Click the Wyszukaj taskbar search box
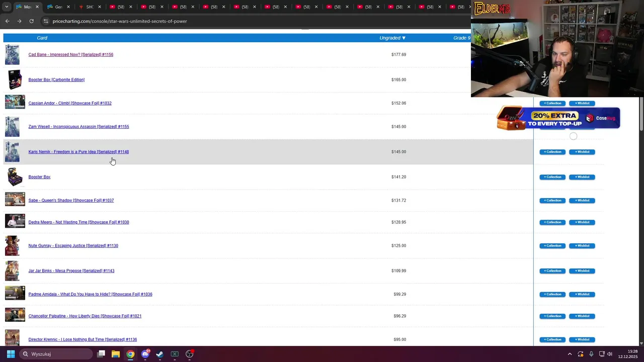The width and height of the screenshot is (644, 362). coord(55,354)
